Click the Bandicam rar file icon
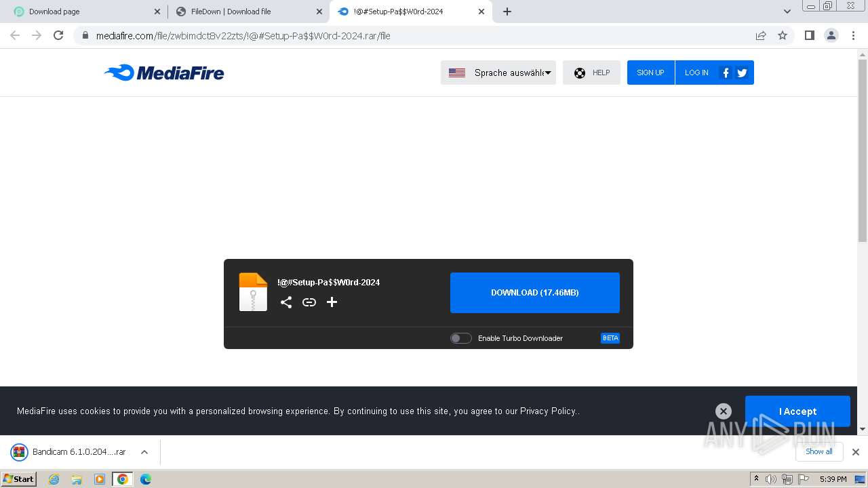 click(x=19, y=452)
